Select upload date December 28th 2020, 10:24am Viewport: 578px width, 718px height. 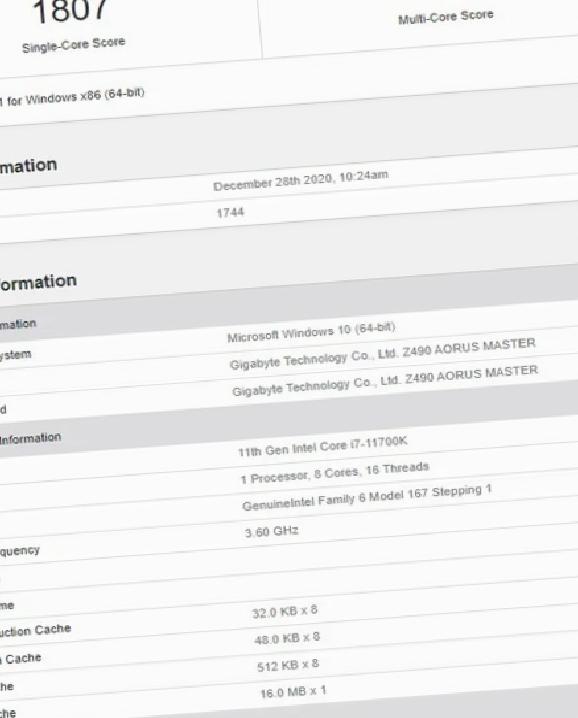(300, 180)
